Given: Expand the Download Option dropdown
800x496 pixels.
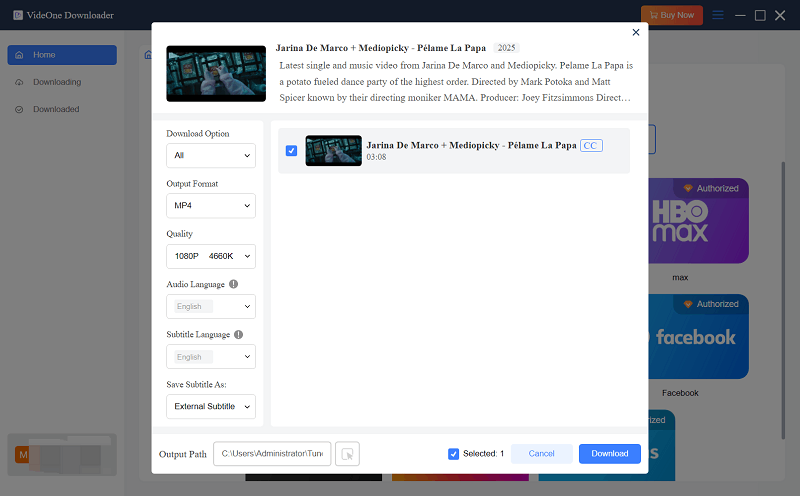Looking at the screenshot, I should click(210, 156).
